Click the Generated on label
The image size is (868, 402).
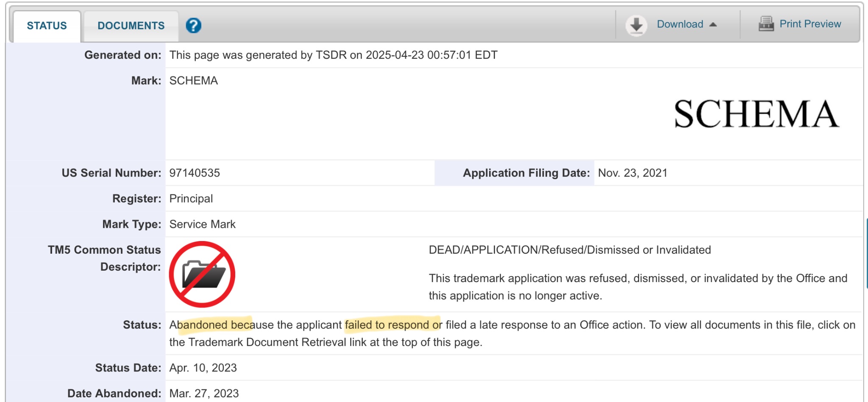pos(123,55)
